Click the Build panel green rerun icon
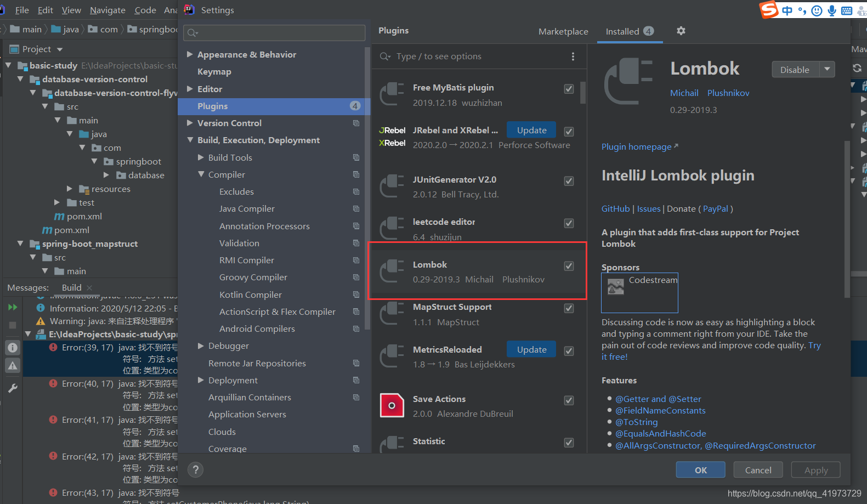867x504 pixels. coord(13,307)
